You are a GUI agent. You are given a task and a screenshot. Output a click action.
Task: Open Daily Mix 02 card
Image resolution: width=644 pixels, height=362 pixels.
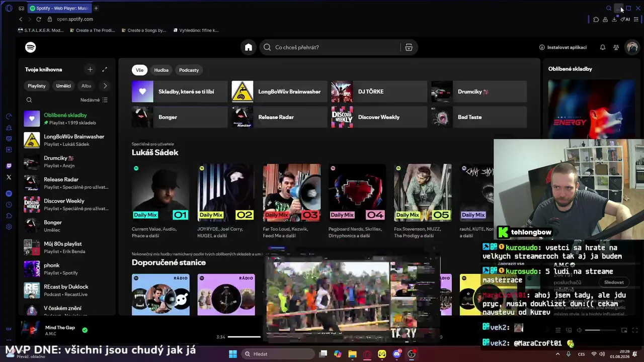pyautogui.click(x=226, y=201)
